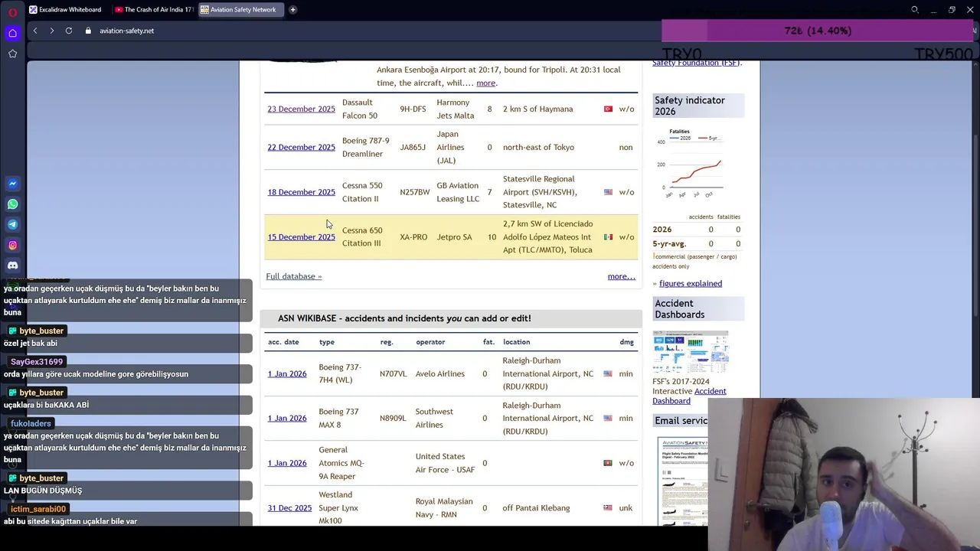
Task: Click the Turkey flag in Haymana row
Action: coord(608,109)
